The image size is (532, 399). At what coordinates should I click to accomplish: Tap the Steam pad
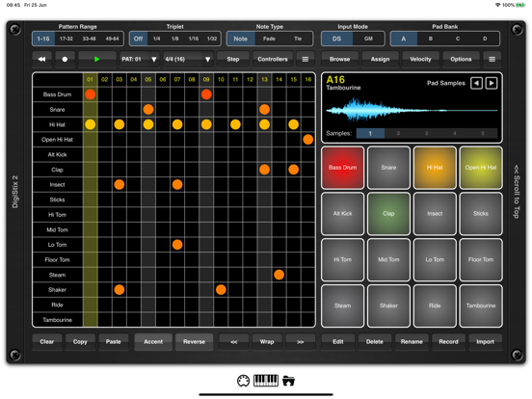343,306
